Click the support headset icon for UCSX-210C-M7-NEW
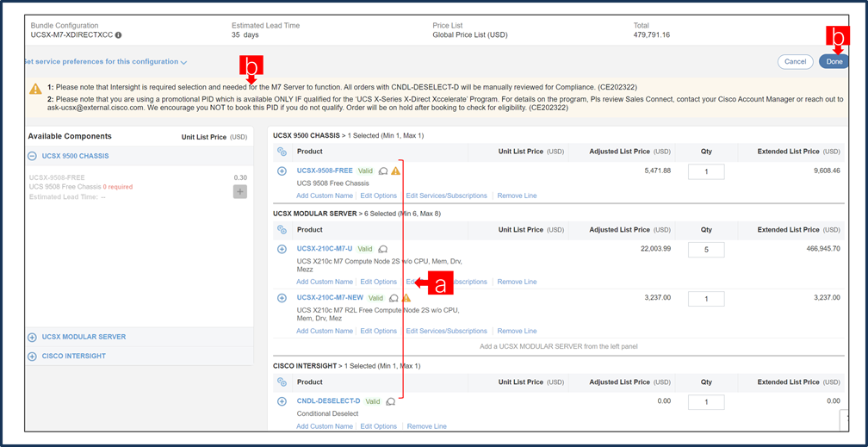 [x=394, y=298]
